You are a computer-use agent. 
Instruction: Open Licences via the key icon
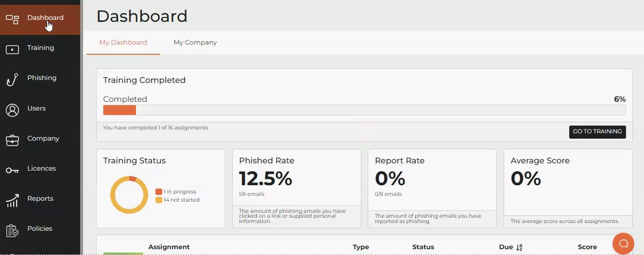(12, 170)
